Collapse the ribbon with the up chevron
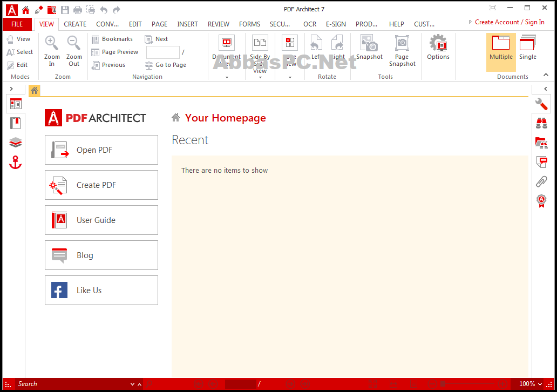The image size is (557, 392). [546, 75]
